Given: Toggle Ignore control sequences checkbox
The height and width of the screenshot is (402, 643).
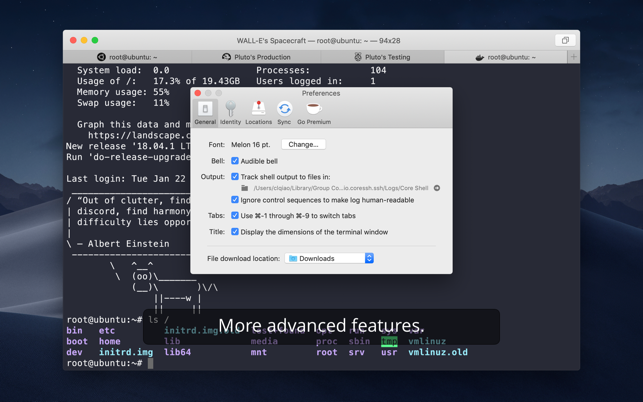Looking at the screenshot, I should pos(235,200).
